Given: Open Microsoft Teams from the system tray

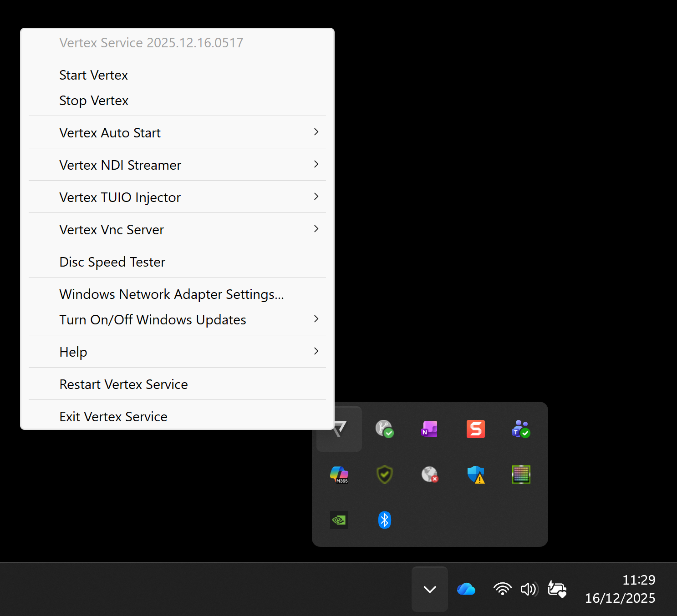Looking at the screenshot, I should [x=521, y=429].
